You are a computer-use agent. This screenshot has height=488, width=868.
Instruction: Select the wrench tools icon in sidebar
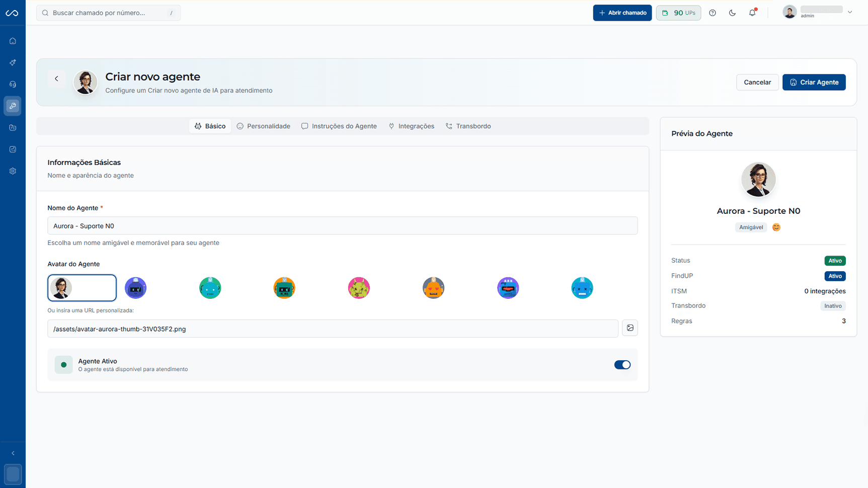(13, 106)
